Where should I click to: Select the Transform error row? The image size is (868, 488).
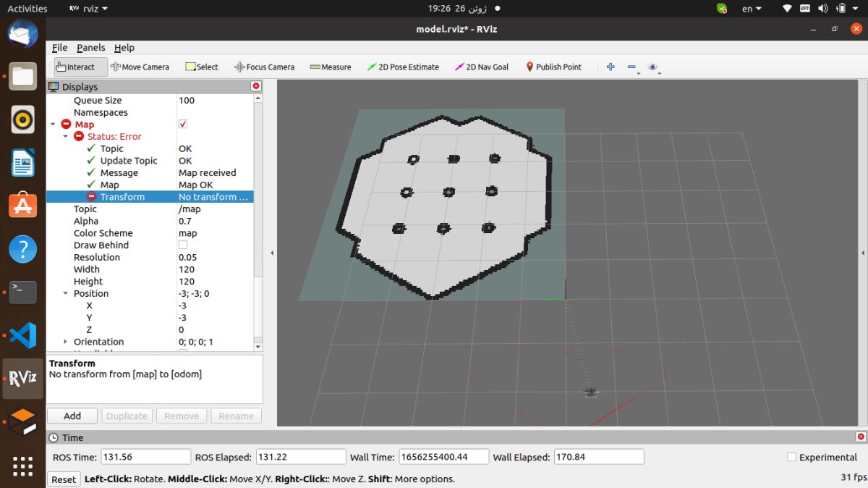(x=150, y=197)
